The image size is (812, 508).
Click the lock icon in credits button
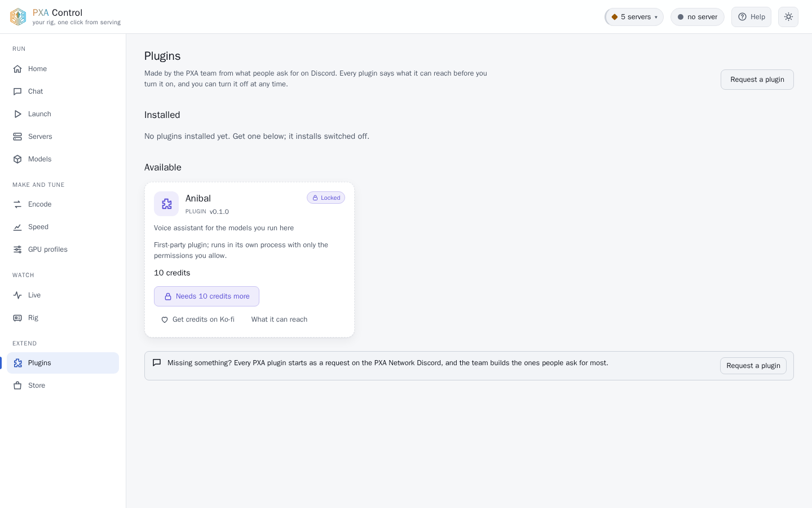(168, 296)
